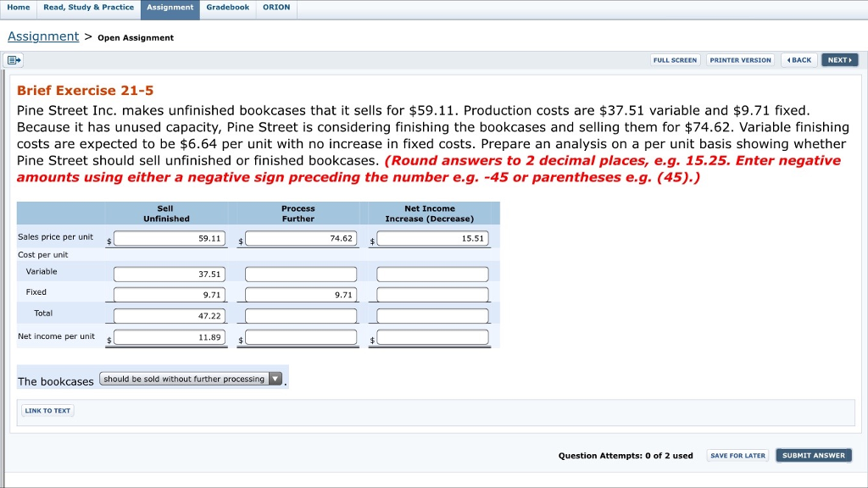
Task: Click Process Further variable cost field
Action: pos(301,274)
